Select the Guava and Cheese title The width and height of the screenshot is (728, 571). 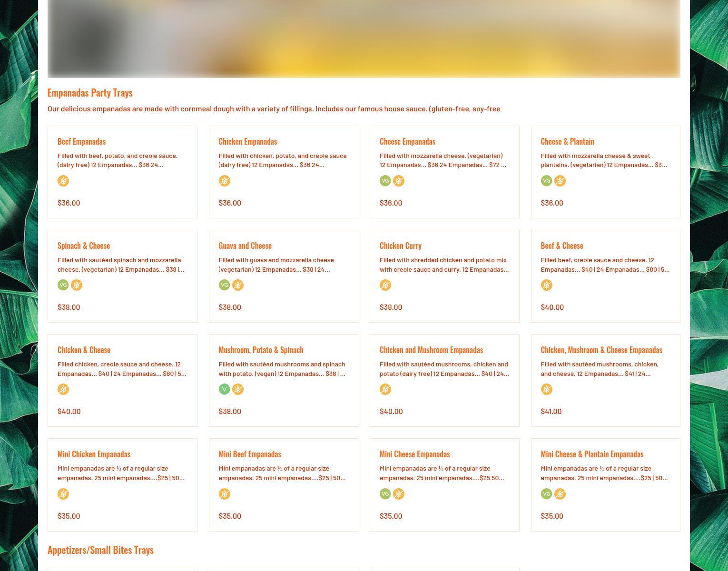click(245, 246)
